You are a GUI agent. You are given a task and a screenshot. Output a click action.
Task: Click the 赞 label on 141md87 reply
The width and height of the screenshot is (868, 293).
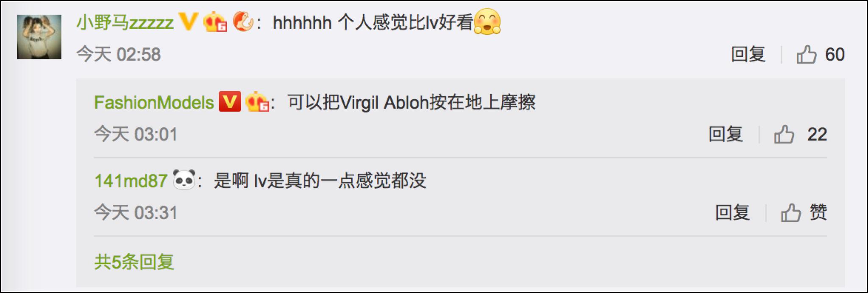click(818, 212)
